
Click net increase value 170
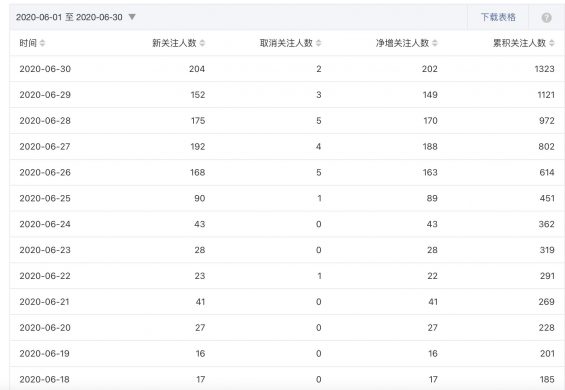pos(430,121)
